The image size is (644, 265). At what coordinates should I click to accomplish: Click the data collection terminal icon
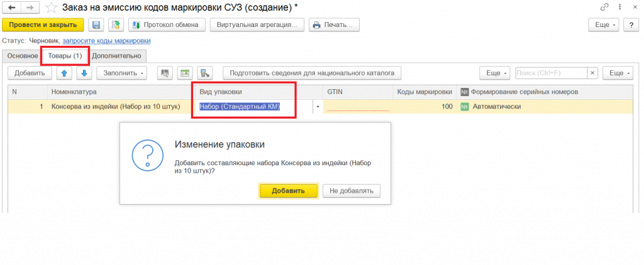(x=205, y=73)
